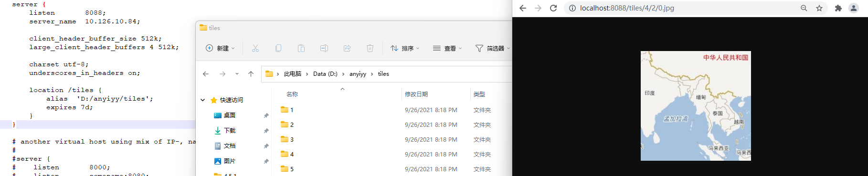This screenshot has height=176, width=868.
Task: Select folder named 1 in tiles
Action: point(287,110)
